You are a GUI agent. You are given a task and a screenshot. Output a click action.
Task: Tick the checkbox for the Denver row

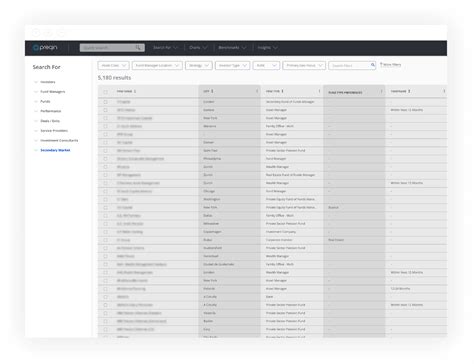106,142
